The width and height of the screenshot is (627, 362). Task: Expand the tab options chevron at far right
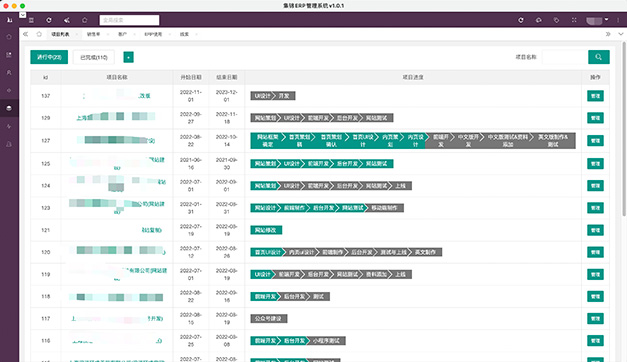point(621,34)
